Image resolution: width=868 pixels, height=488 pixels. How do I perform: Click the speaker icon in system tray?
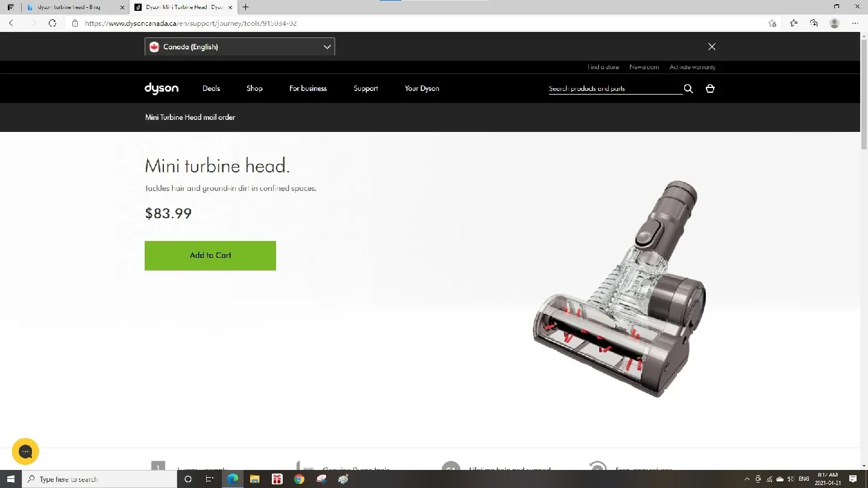(x=790, y=479)
